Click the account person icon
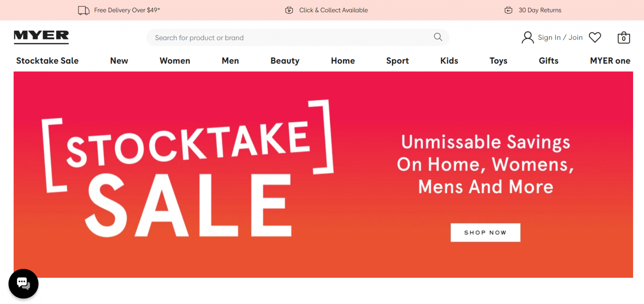This screenshot has height=304, width=644. click(528, 37)
